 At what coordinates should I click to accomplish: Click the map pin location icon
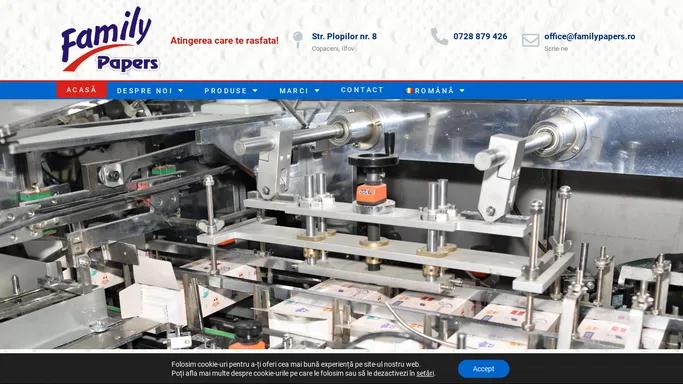(x=298, y=40)
